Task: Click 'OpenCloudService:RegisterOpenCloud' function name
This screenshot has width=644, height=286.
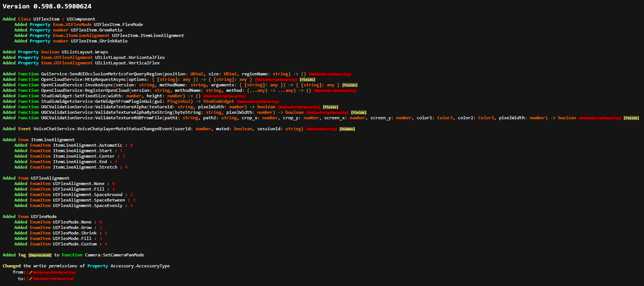Action: [85, 90]
